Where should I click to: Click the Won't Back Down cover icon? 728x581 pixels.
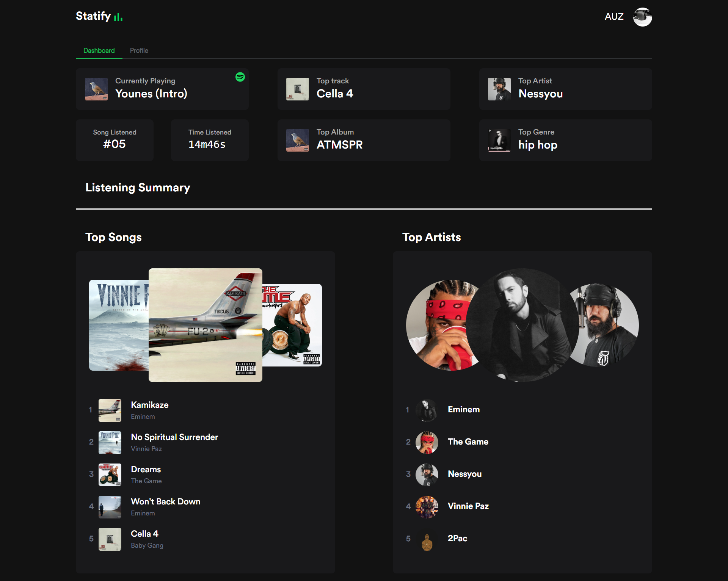tap(110, 507)
